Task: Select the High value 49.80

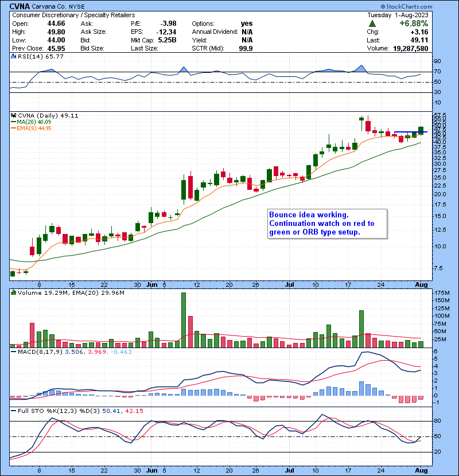Action: tap(56, 32)
